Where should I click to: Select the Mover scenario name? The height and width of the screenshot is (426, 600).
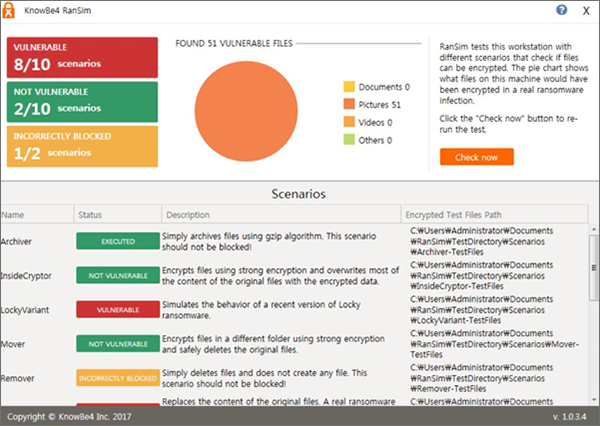coord(13,344)
